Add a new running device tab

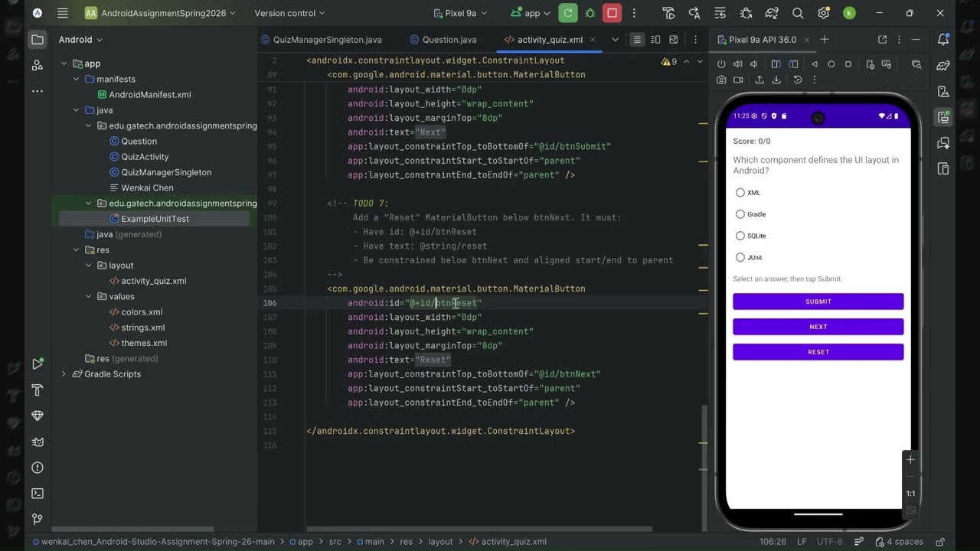pos(825,40)
